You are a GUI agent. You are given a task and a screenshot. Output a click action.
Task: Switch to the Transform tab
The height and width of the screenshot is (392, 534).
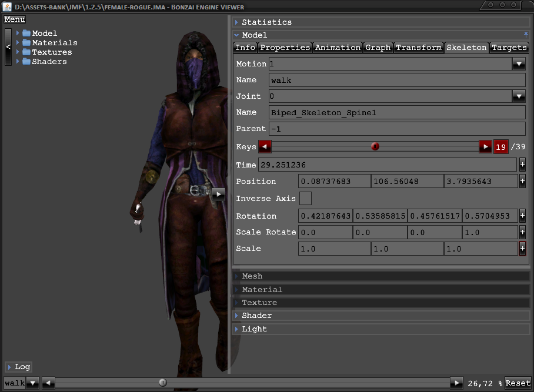(x=418, y=48)
